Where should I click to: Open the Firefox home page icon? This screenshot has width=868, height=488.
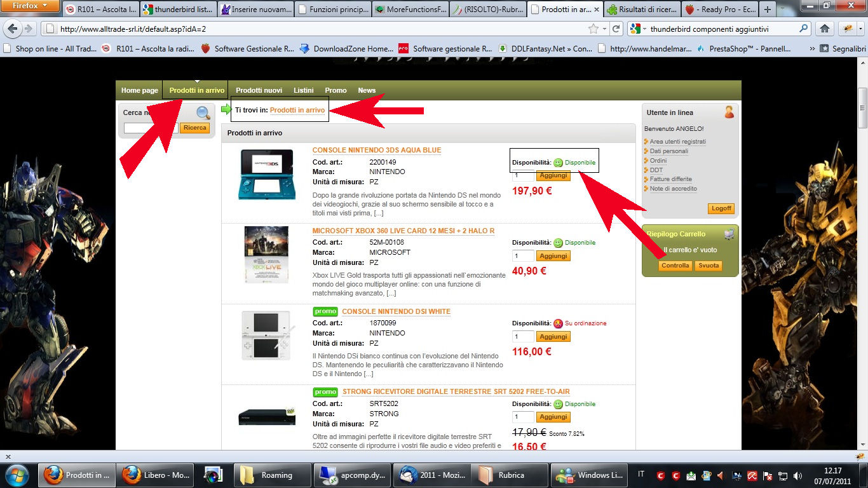[825, 29]
